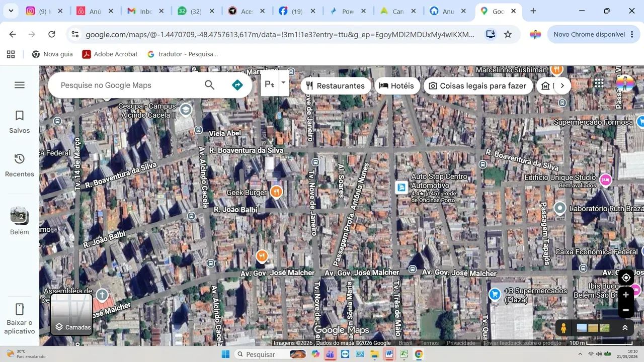Click the search magnifier in Maps
644x362 pixels.
tap(210, 85)
